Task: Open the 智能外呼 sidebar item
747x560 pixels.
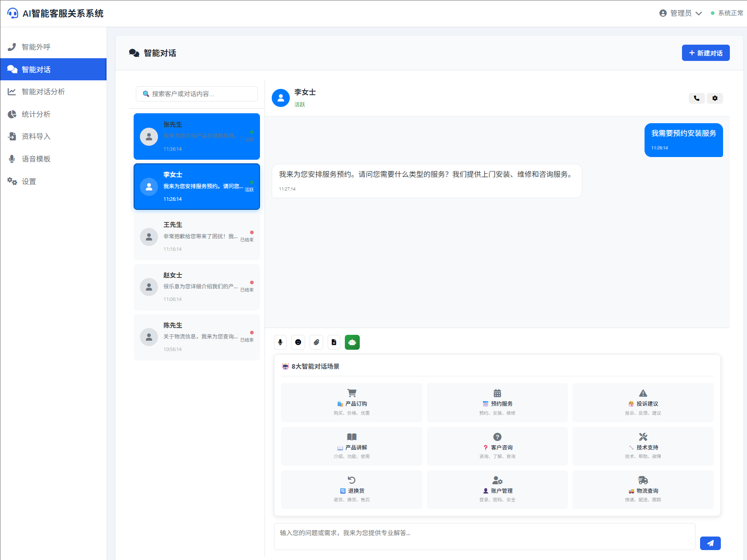Action: point(53,47)
